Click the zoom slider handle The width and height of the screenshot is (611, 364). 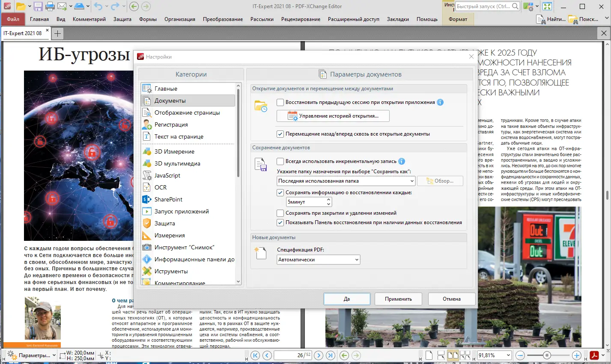(x=547, y=355)
